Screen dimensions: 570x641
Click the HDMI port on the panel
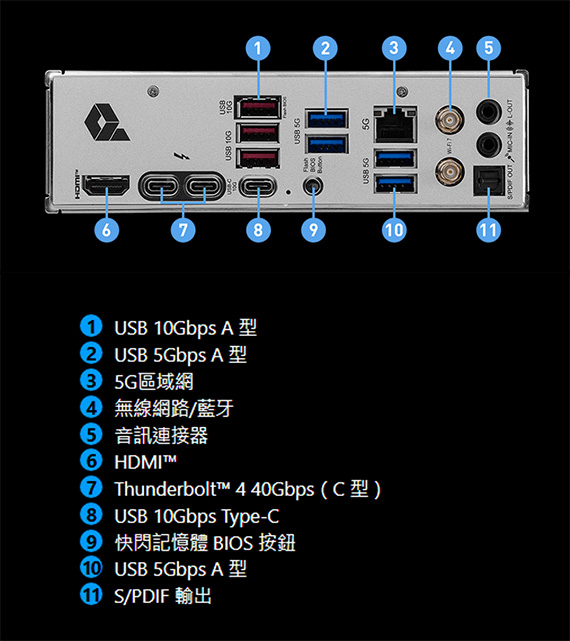(x=106, y=187)
